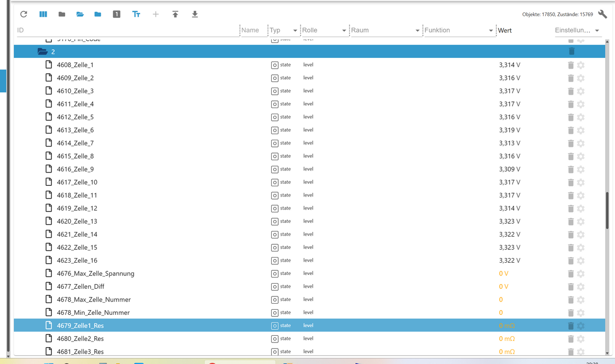Open settings gear for 4609_Zelle_2
The height and width of the screenshot is (364, 615).
(x=581, y=78)
